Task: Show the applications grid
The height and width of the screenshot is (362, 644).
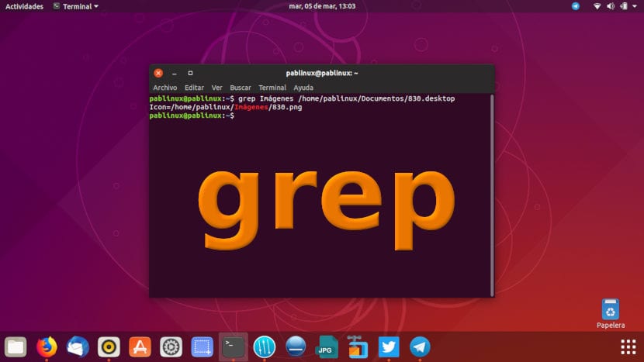Action: (628, 347)
